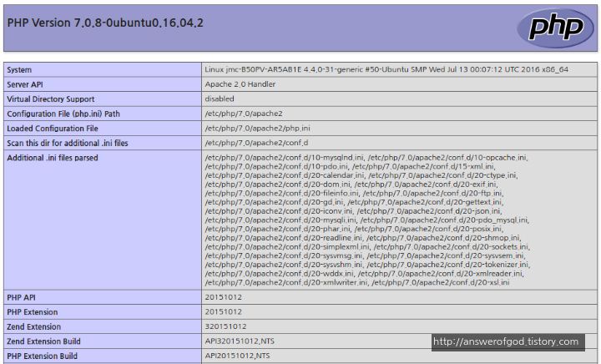
Task: Click the 20-pdo_mysql.ini path entry
Action: coord(444,220)
